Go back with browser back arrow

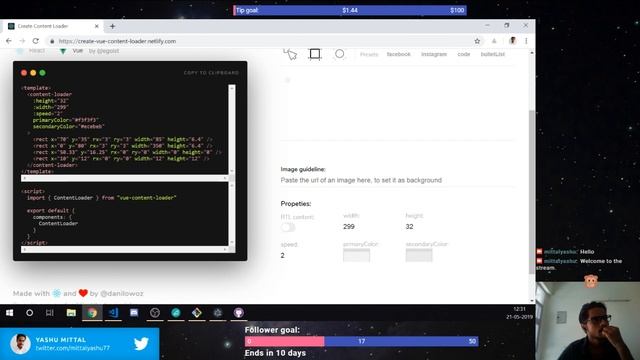(x=9, y=41)
